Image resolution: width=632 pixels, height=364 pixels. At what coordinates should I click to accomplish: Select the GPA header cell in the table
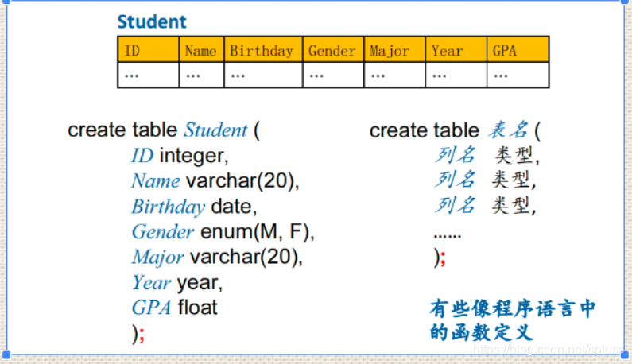pos(518,49)
